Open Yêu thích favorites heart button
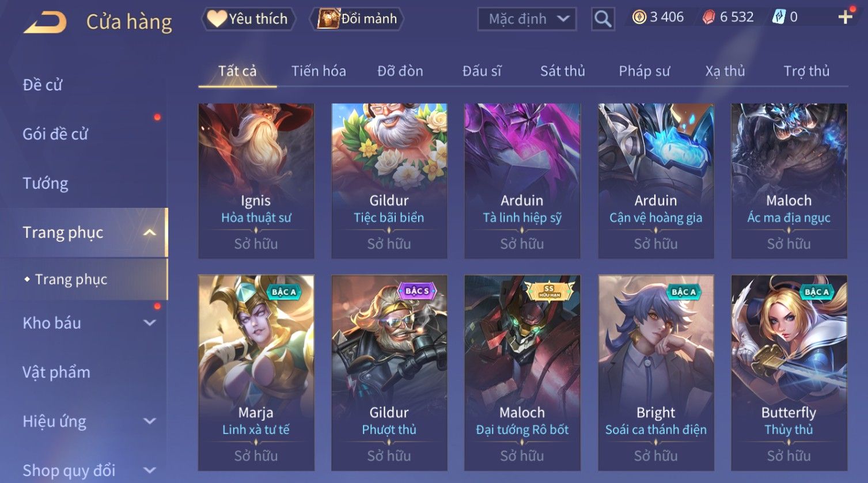 pyautogui.click(x=248, y=19)
